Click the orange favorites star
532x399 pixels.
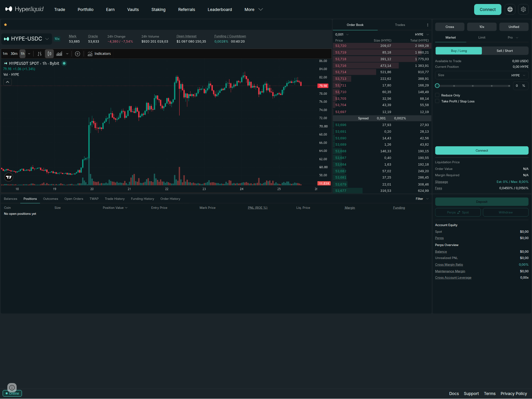coord(5,25)
